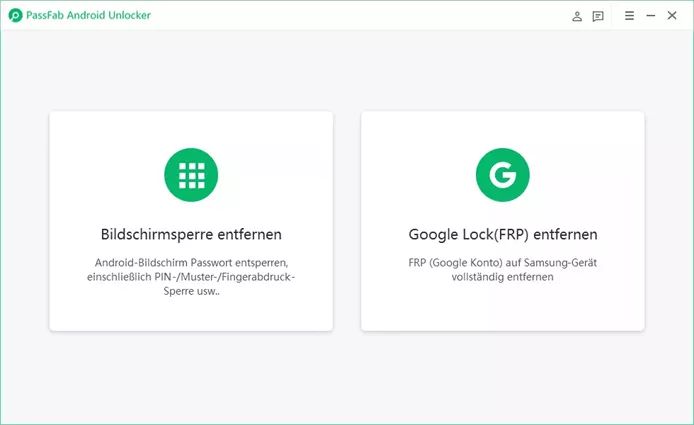Close the PassFab Android Unlocker window
The image size is (694, 425).
[672, 16]
